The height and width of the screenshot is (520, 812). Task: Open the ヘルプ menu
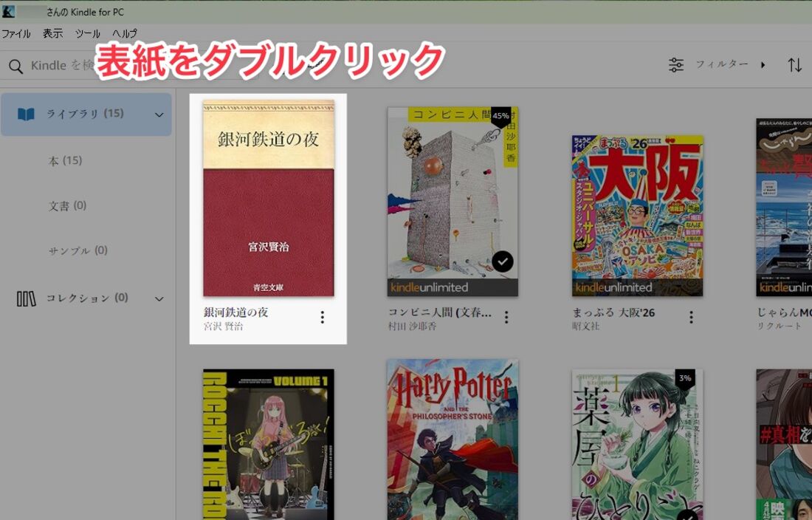tap(125, 34)
